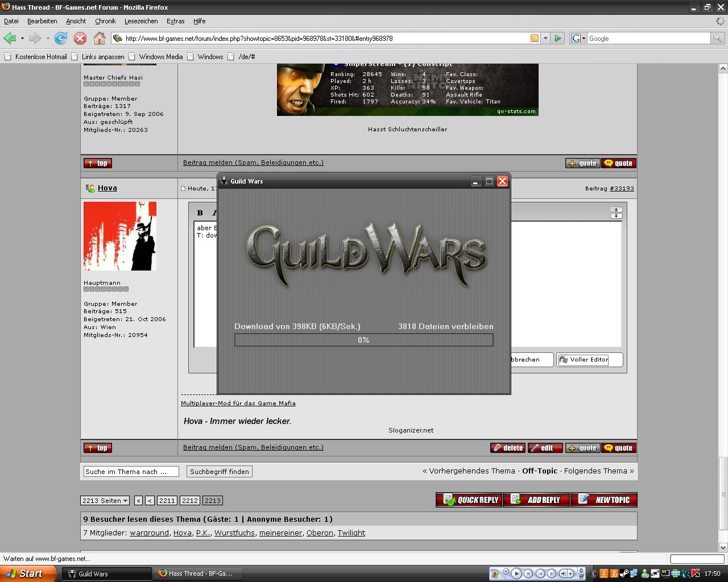Screen dimensions: 728x582
Task: Click the Guild Wars download progress bar
Action: tap(364, 340)
